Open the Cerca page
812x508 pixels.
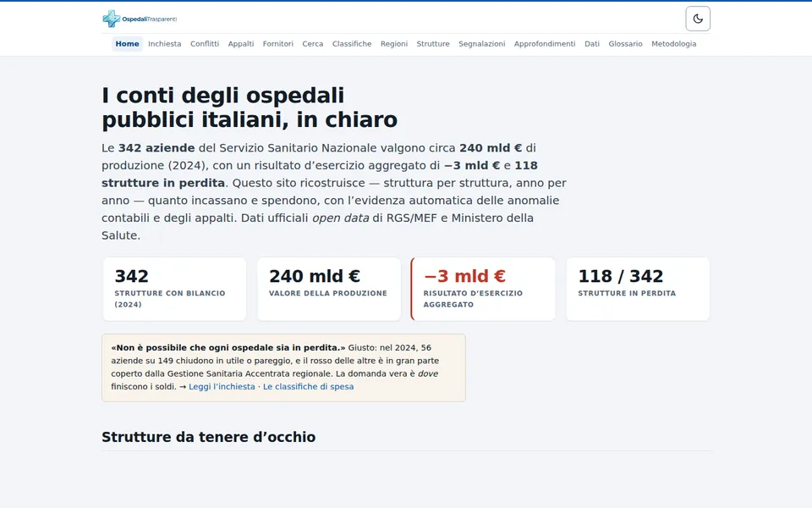(x=313, y=43)
